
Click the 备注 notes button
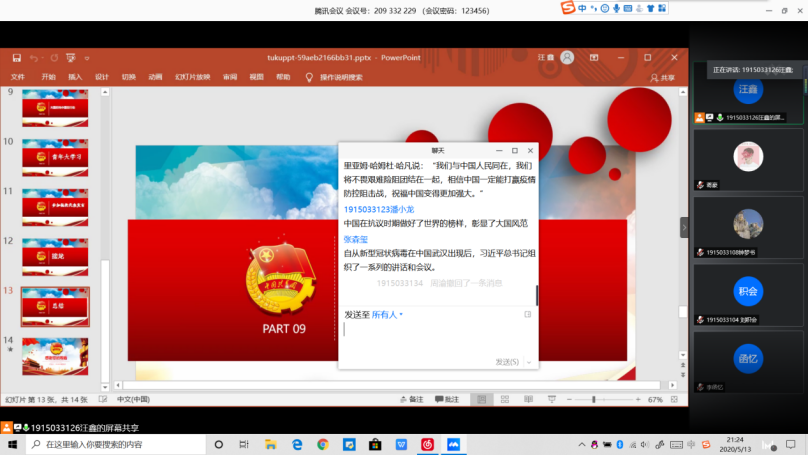click(x=412, y=399)
